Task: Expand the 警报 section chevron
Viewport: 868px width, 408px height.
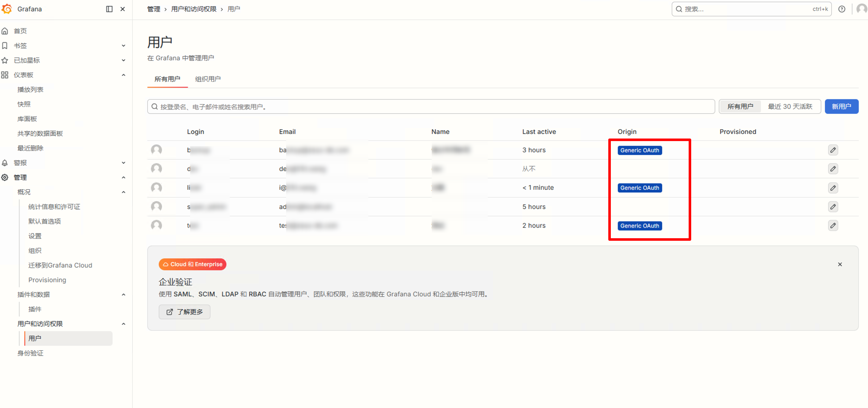Action: pyautogui.click(x=123, y=163)
